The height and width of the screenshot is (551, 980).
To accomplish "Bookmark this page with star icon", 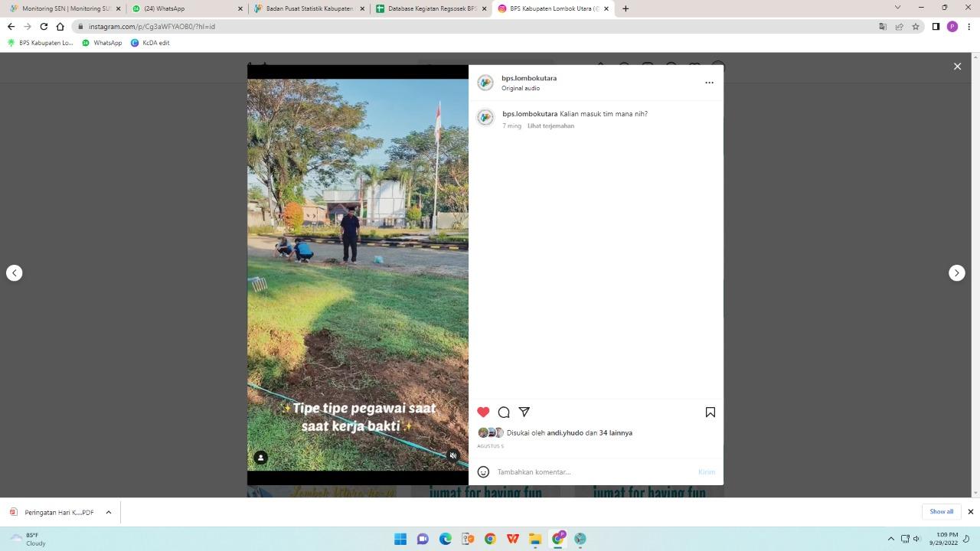I will 915,26.
